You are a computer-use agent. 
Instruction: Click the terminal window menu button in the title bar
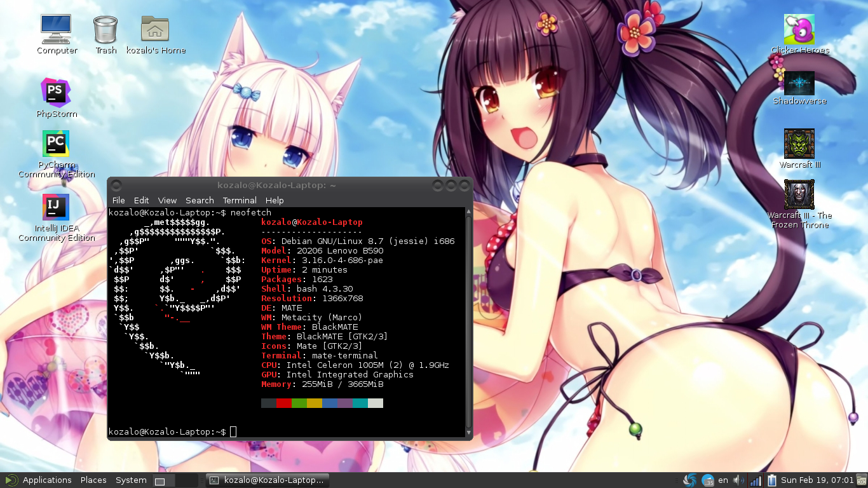point(116,185)
